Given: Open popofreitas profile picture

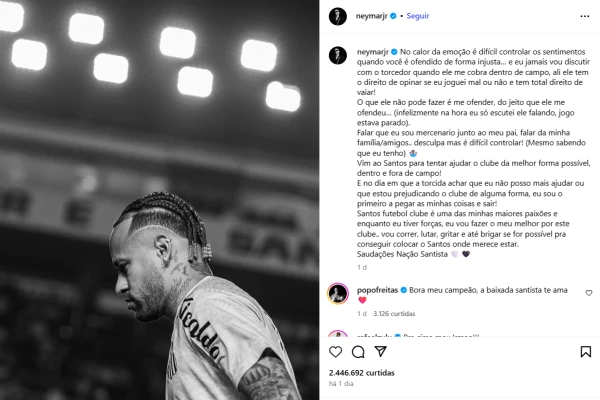Looking at the screenshot, I should pos(338,294).
